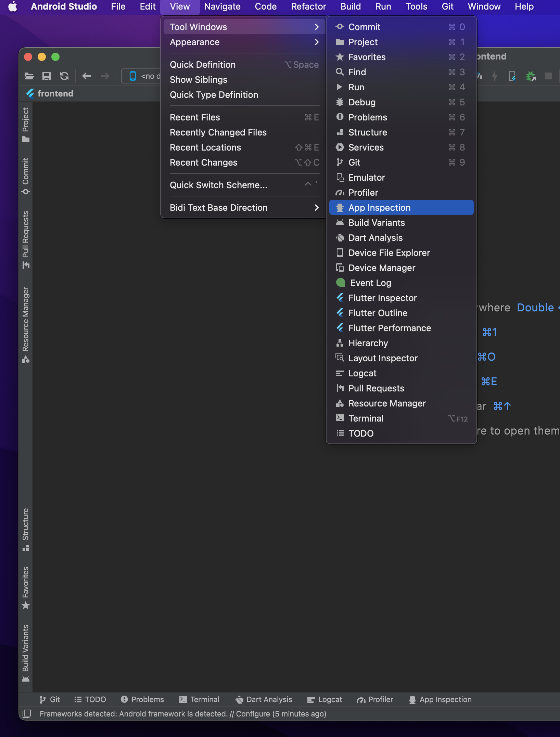Click the device with Flutter mark icon

coord(512,76)
